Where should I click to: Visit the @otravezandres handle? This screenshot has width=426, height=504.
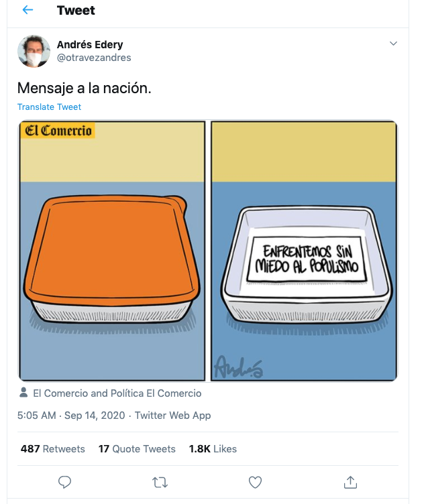point(94,58)
